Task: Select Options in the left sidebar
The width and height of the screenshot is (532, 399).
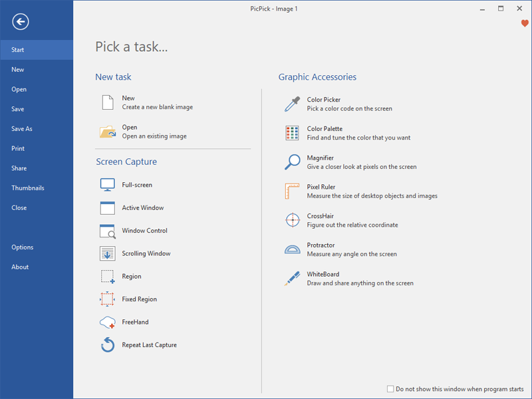Action: point(22,247)
